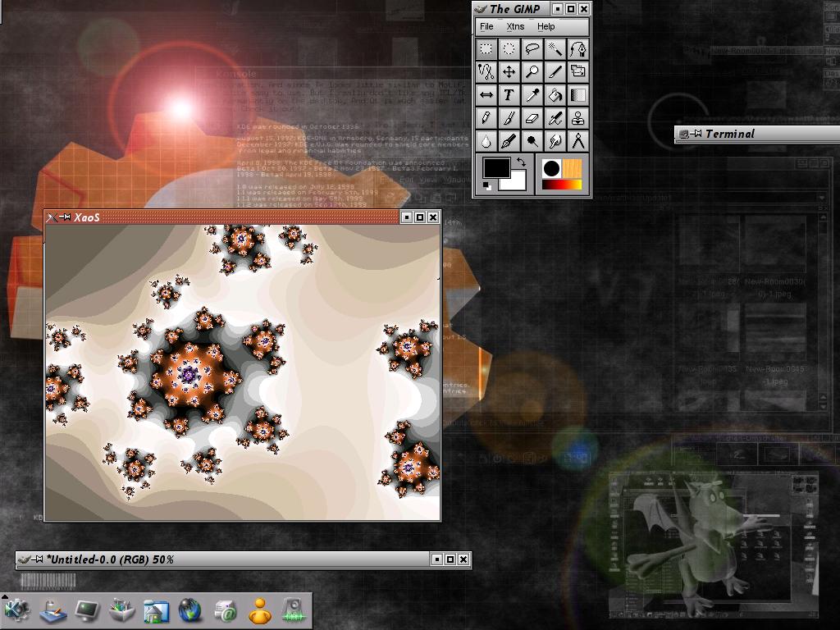Select the Text tool in GIMP toolbox
This screenshot has width=840, height=630.
509,95
